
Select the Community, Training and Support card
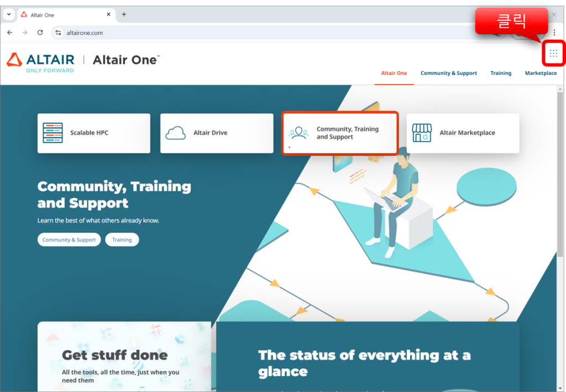tap(340, 133)
